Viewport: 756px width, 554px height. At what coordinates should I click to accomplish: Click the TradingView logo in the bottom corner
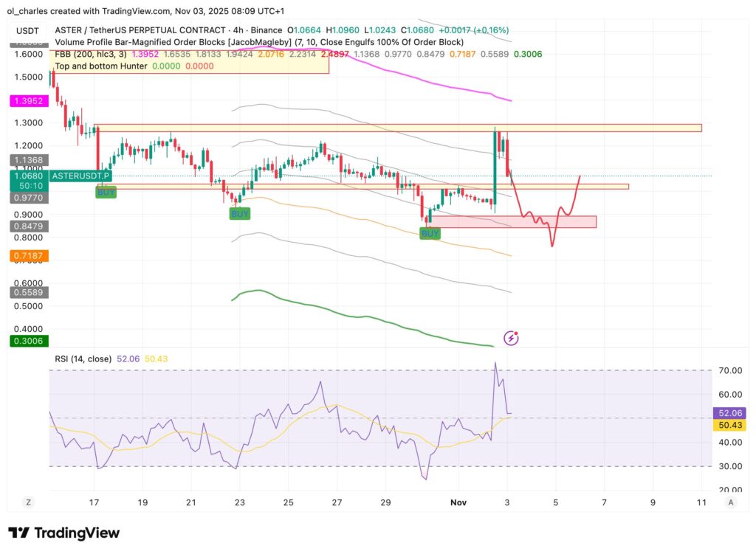tap(63, 533)
